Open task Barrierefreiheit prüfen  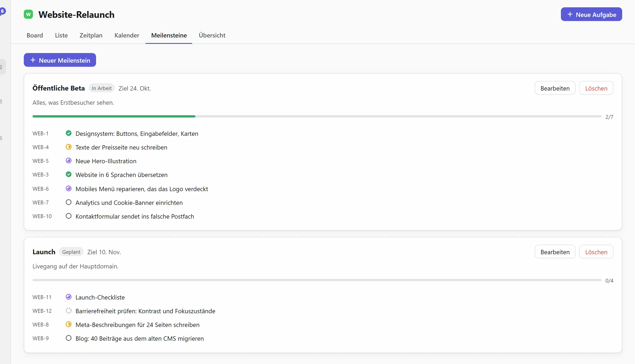point(145,311)
